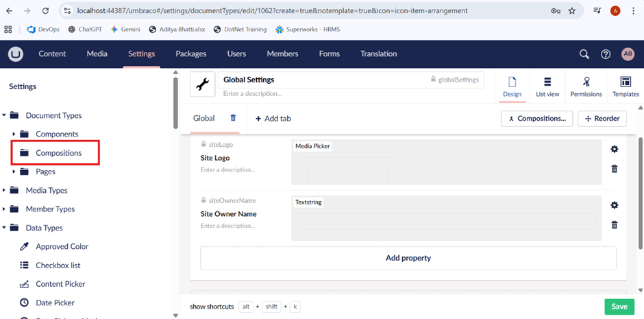Switch to the List view tab
The height and width of the screenshot is (319, 644).
(547, 87)
